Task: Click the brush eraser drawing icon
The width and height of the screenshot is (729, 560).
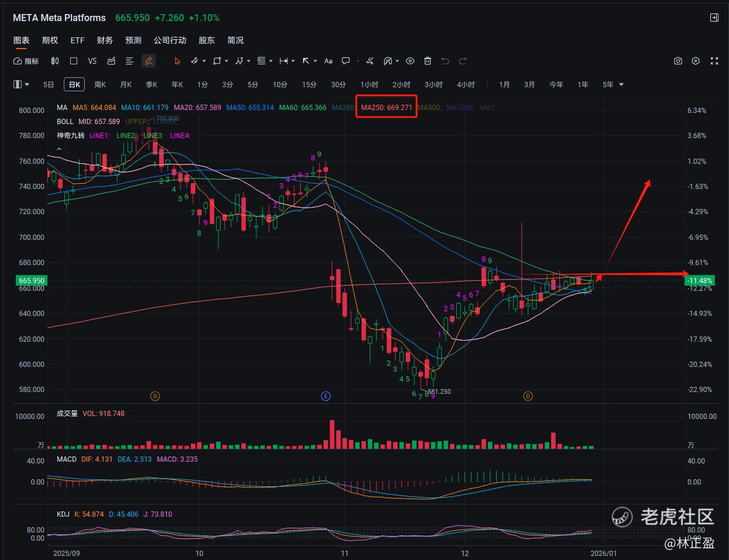Action: (x=370, y=61)
